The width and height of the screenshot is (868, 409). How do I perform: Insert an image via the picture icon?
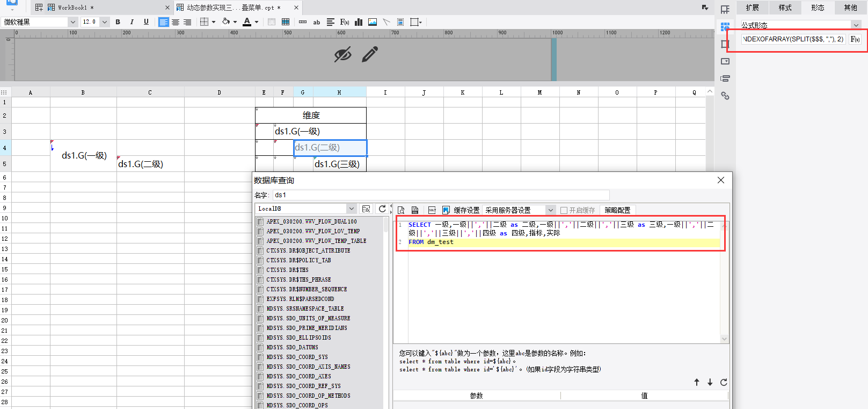(373, 22)
